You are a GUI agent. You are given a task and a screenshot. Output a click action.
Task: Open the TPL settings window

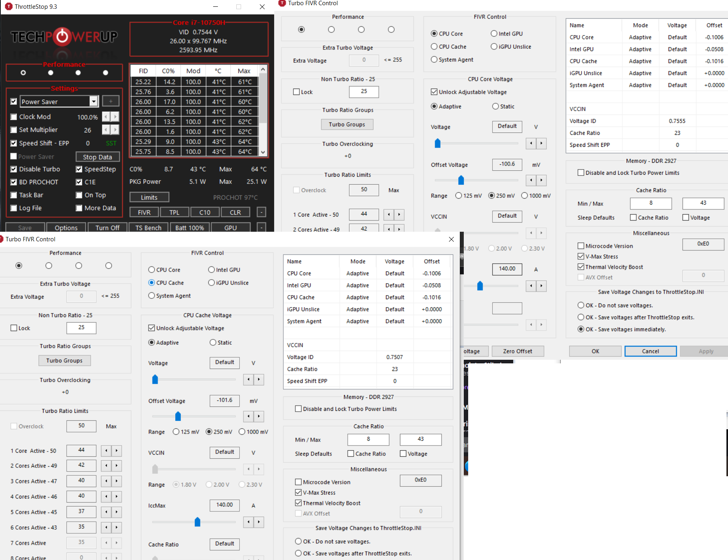point(174,212)
